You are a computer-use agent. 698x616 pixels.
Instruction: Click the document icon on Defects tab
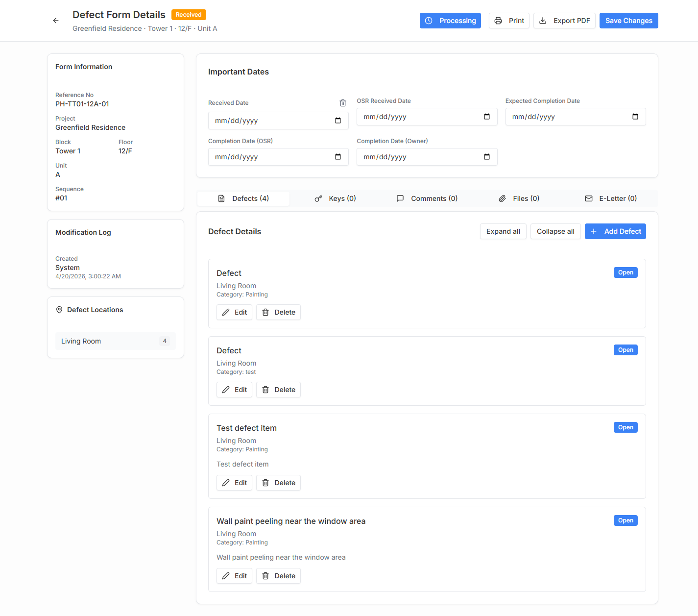[221, 198]
